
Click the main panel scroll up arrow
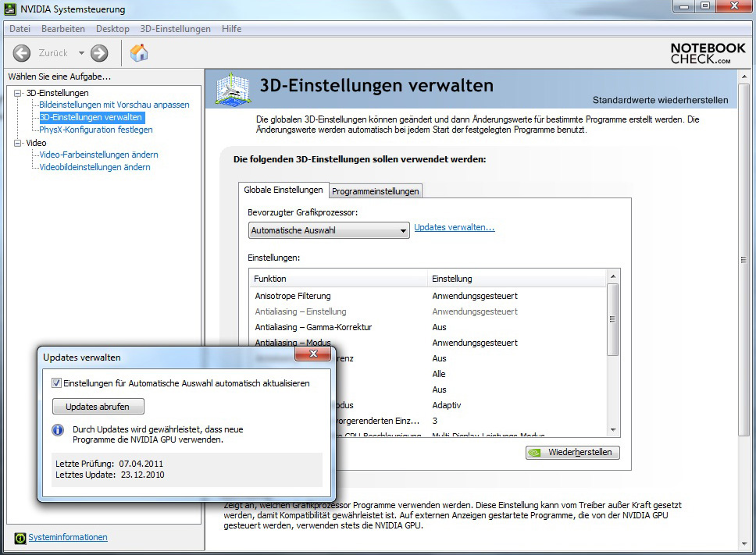[x=744, y=76]
